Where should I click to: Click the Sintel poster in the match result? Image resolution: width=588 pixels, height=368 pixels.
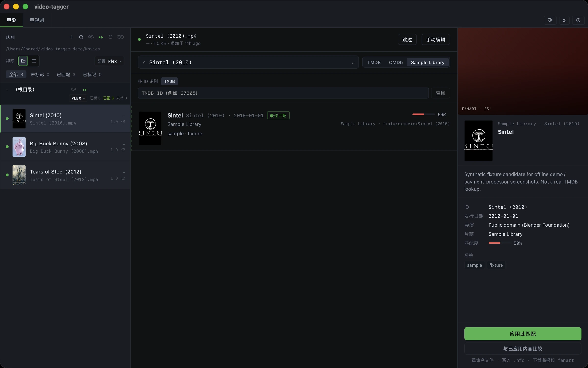[150, 128]
